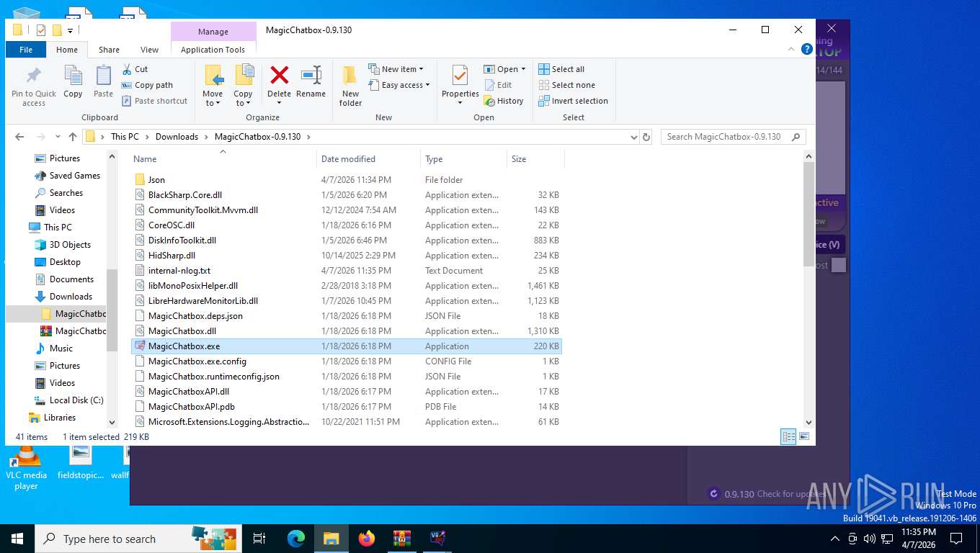Viewport: 980px width, 553px height.
Task: Sort by Date modified column header
Action: (368, 159)
